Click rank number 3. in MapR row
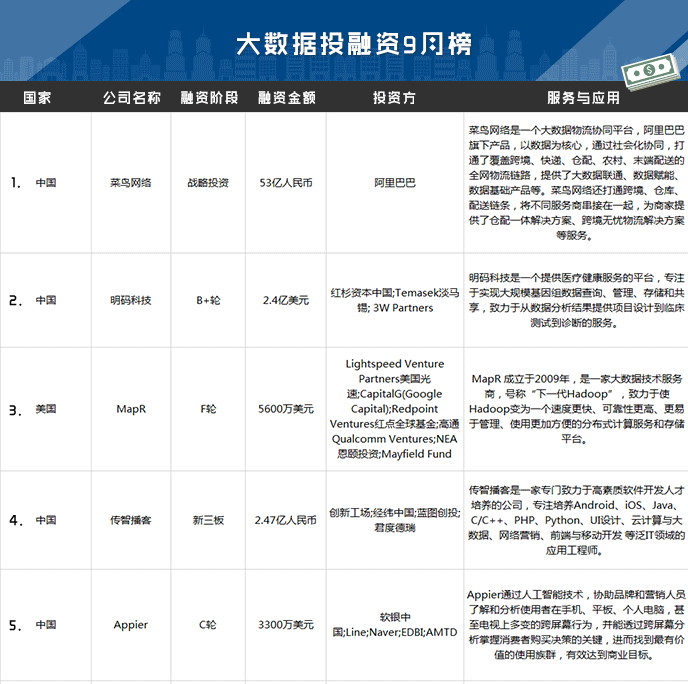 click(x=15, y=410)
